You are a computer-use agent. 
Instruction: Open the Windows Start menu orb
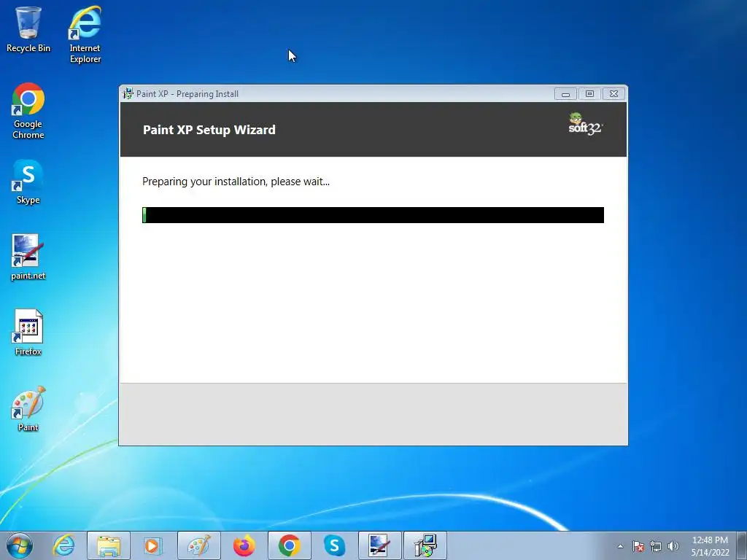(x=20, y=545)
